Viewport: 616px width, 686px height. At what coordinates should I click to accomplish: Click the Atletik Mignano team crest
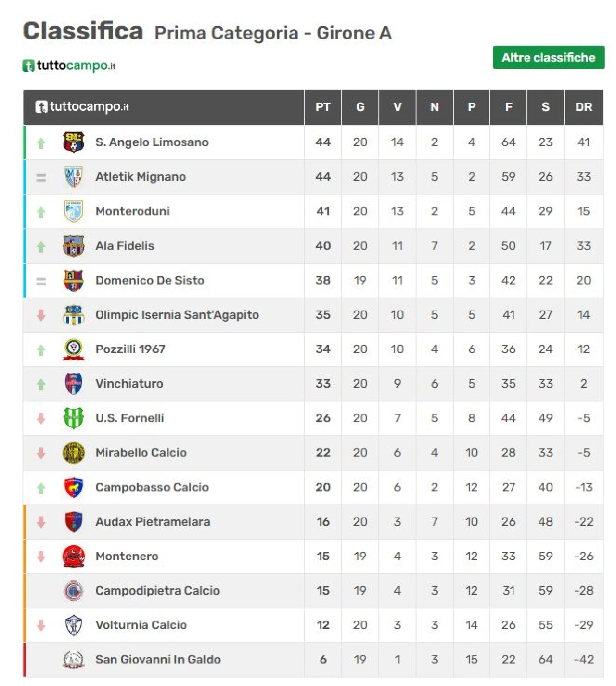pos(74,177)
